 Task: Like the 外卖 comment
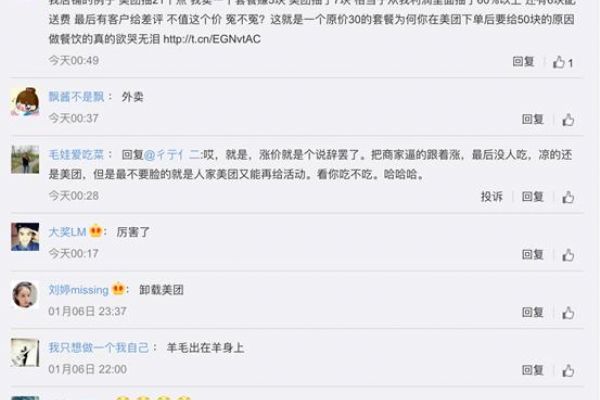click(568, 120)
